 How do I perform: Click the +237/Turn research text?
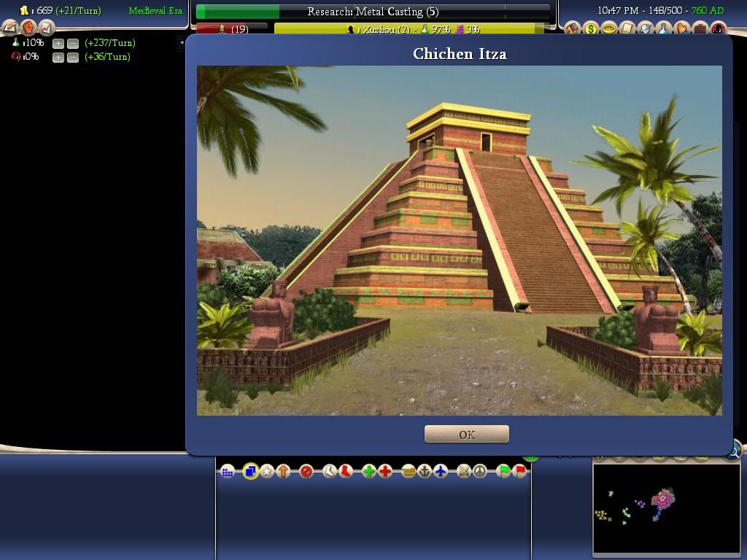click(110, 43)
